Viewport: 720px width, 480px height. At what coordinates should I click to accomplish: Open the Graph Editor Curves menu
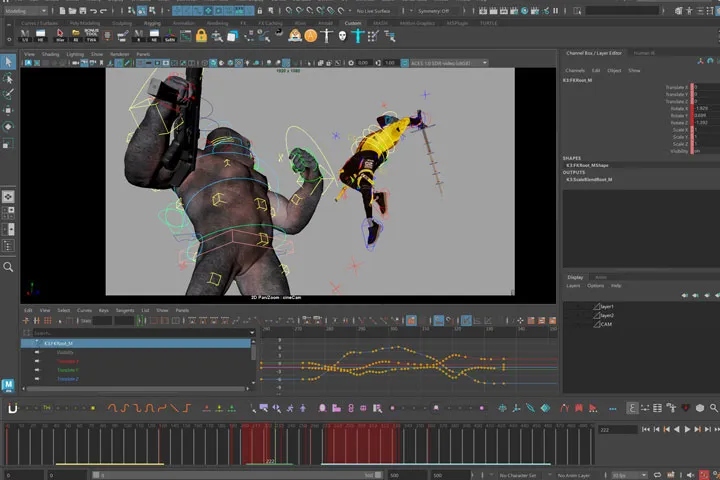[84, 311]
